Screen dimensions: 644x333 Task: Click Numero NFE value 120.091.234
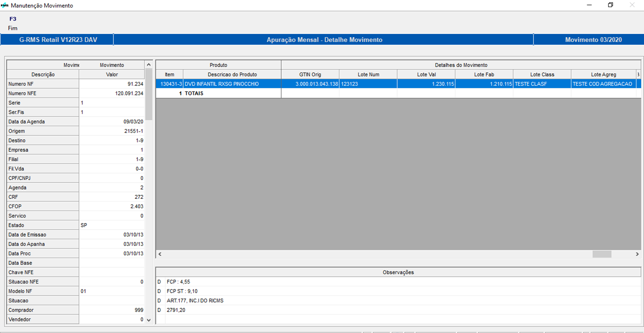coord(112,93)
